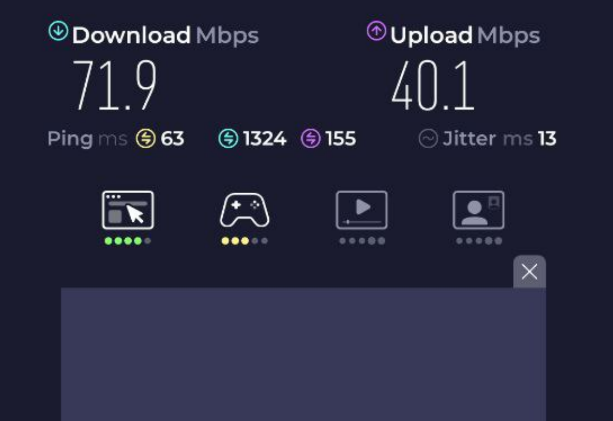Click the video chat rating dots
The image size is (613, 421).
point(479,241)
